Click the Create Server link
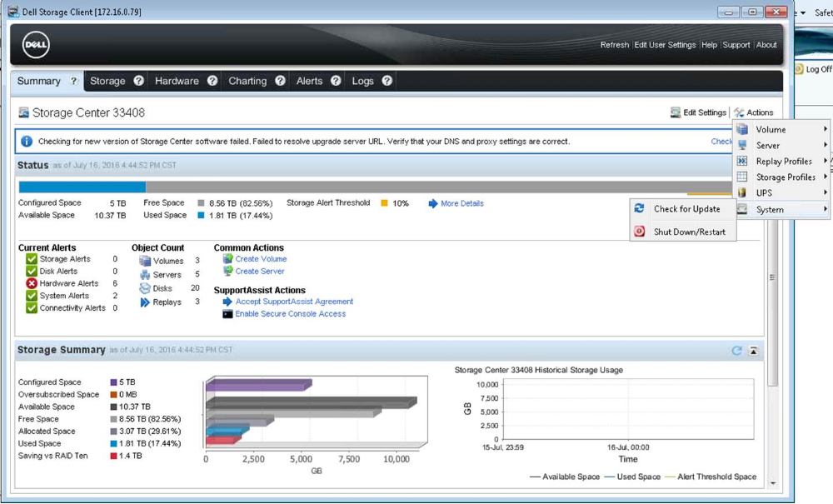This screenshot has height=504, width=833. point(260,271)
